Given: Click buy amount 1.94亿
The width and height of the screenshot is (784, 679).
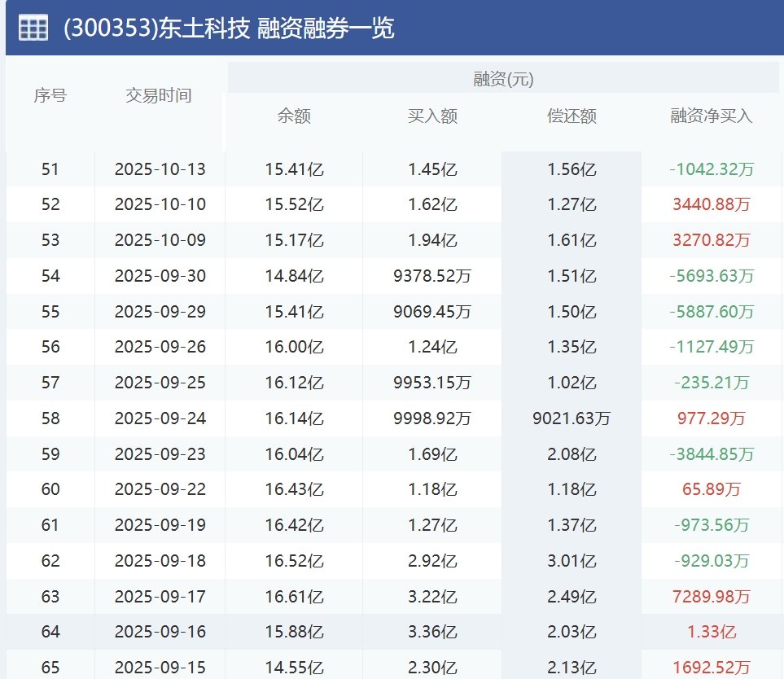Looking at the screenshot, I should click(432, 240).
